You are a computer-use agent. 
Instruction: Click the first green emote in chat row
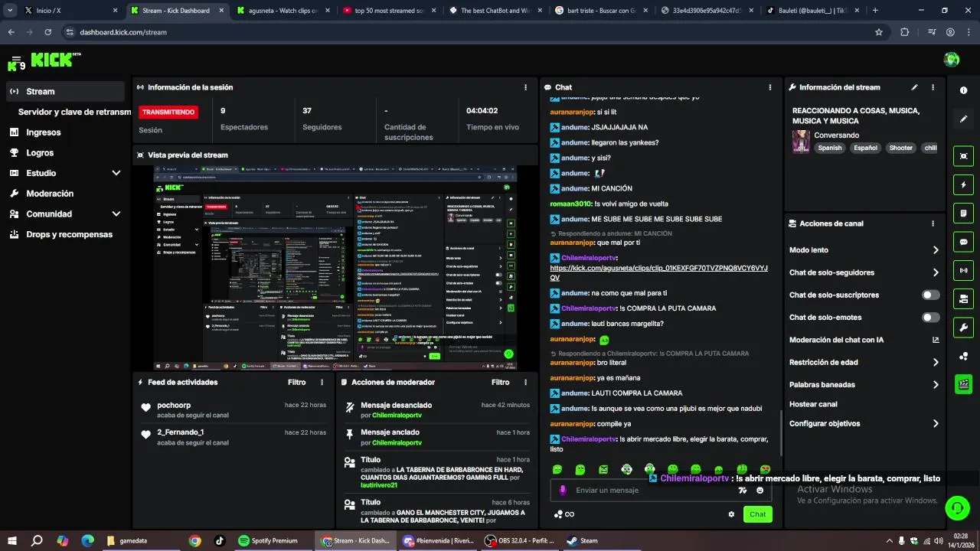pos(557,469)
